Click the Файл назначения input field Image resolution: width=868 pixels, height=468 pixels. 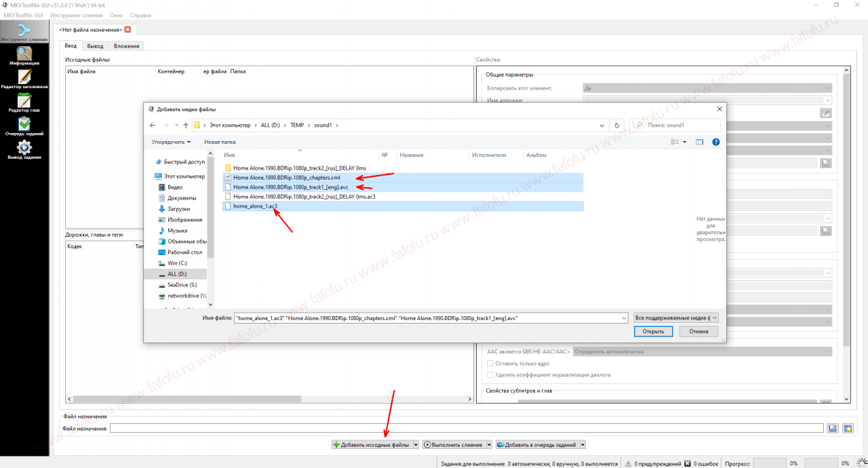pyautogui.click(x=467, y=428)
